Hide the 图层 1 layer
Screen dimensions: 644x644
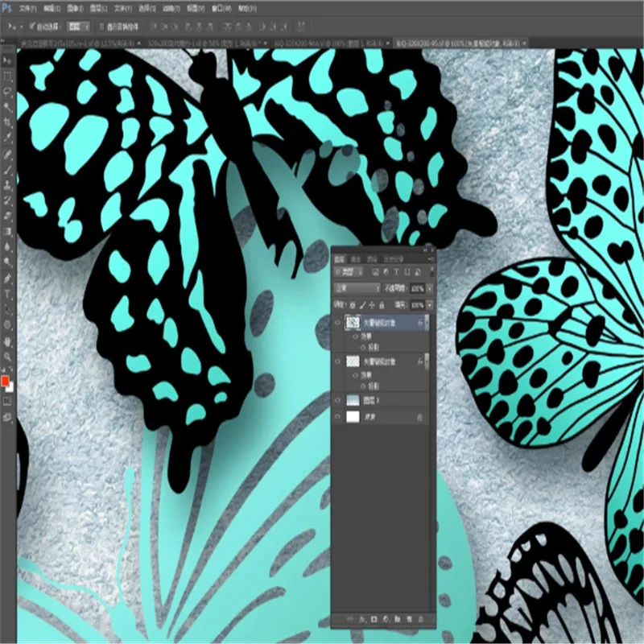pos(337,399)
